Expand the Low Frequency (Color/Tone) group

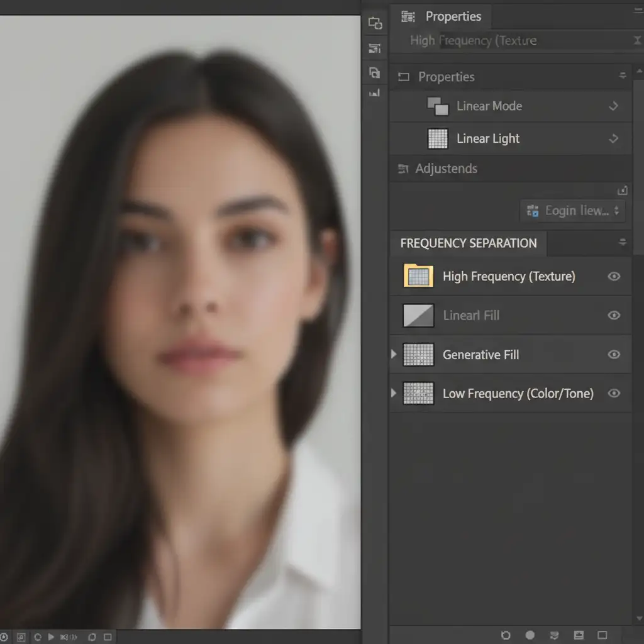pyautogui.click(x=394, y=394)
